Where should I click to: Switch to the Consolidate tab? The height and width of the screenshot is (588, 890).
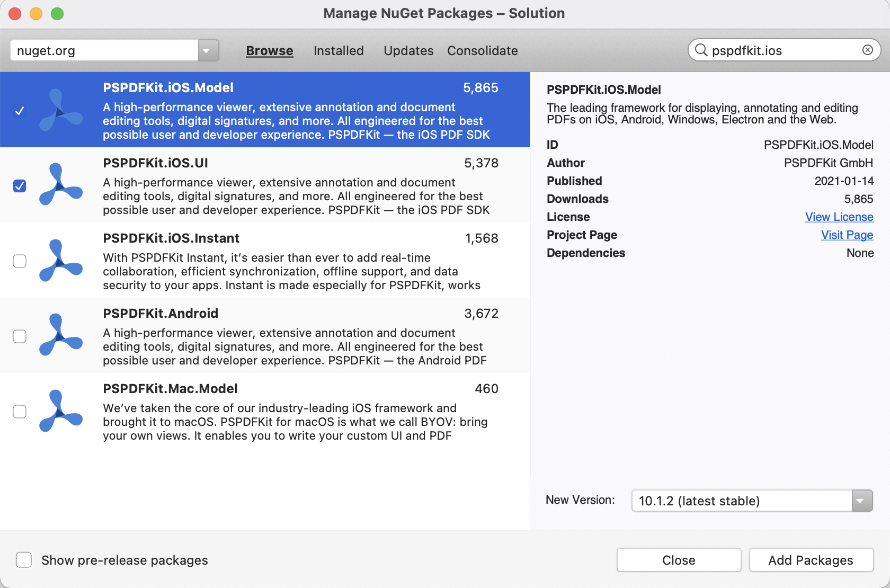pyautogui.click(x=483, y=51)
